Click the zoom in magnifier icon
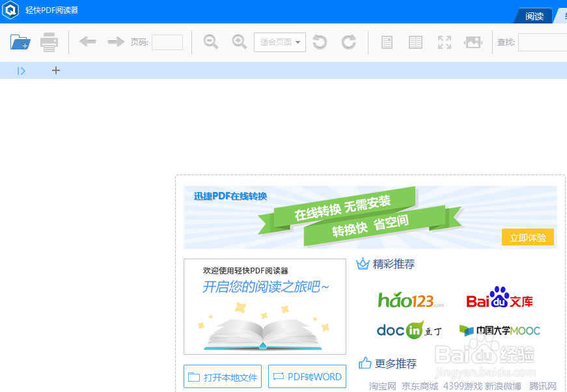The width and height of the screenshot is (567, 392). pyautogui.click(x=240, y=42)
